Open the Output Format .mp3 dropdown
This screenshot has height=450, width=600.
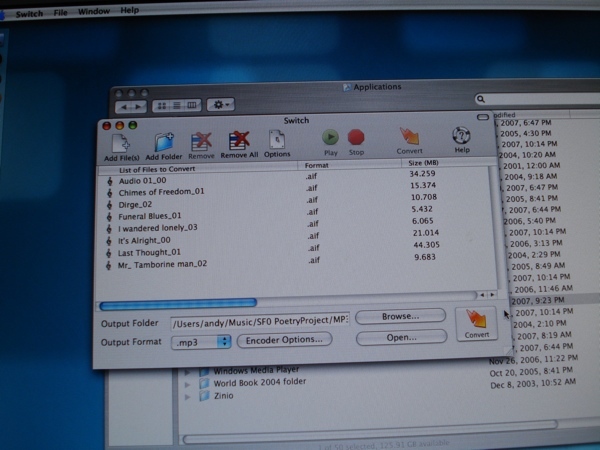click(x=201, y=341)
